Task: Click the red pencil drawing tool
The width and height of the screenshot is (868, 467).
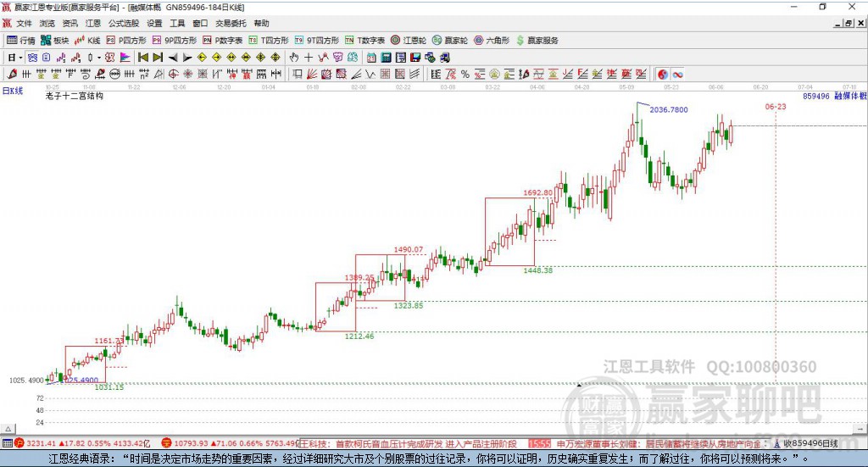Action: tap(12, 74)
